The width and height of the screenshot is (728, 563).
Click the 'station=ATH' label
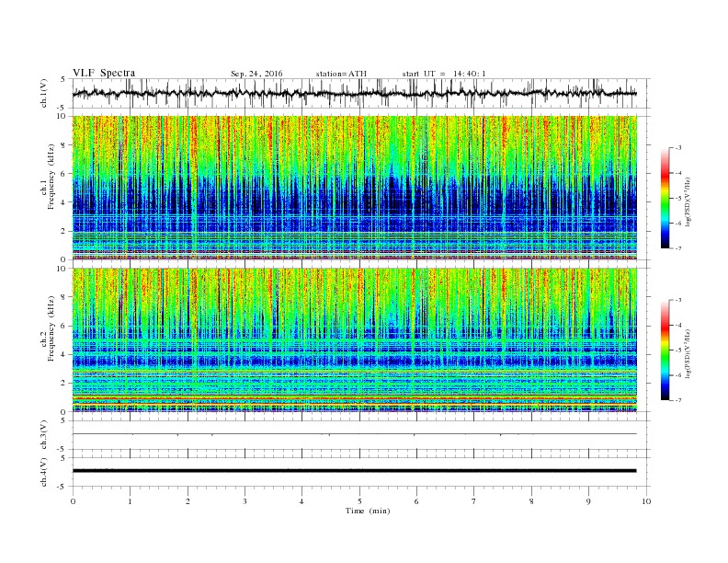pyautogui.click(x=341, y=74)
